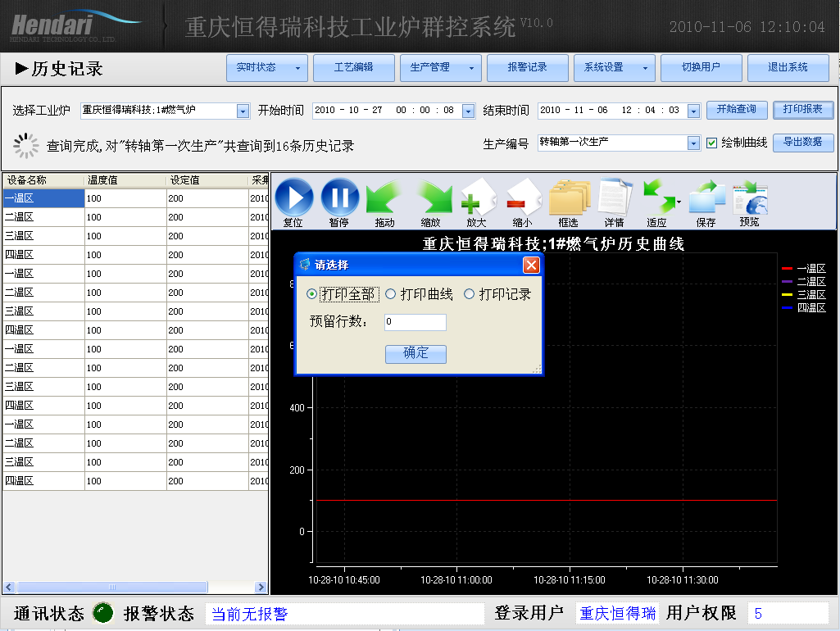Start a query with 开始查询

click(x=737, y=108)
